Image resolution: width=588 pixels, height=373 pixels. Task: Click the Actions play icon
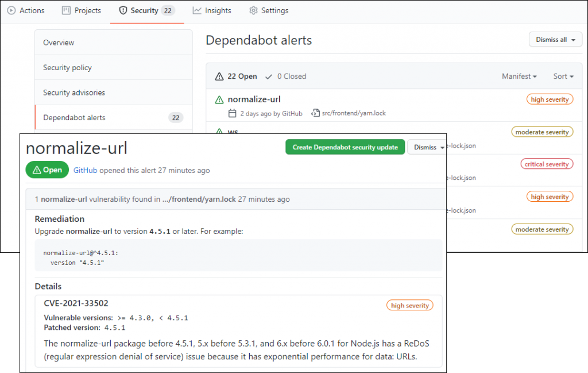[13, 10]
